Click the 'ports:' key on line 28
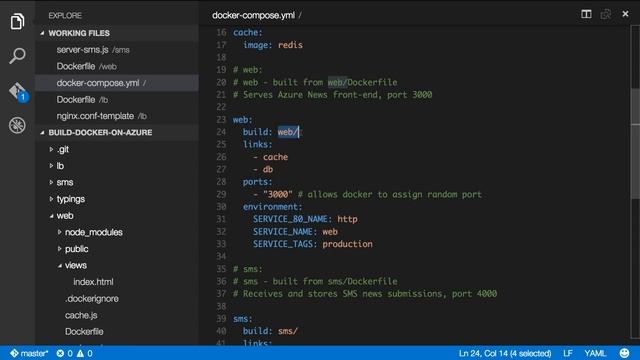 tap(258, 182)
